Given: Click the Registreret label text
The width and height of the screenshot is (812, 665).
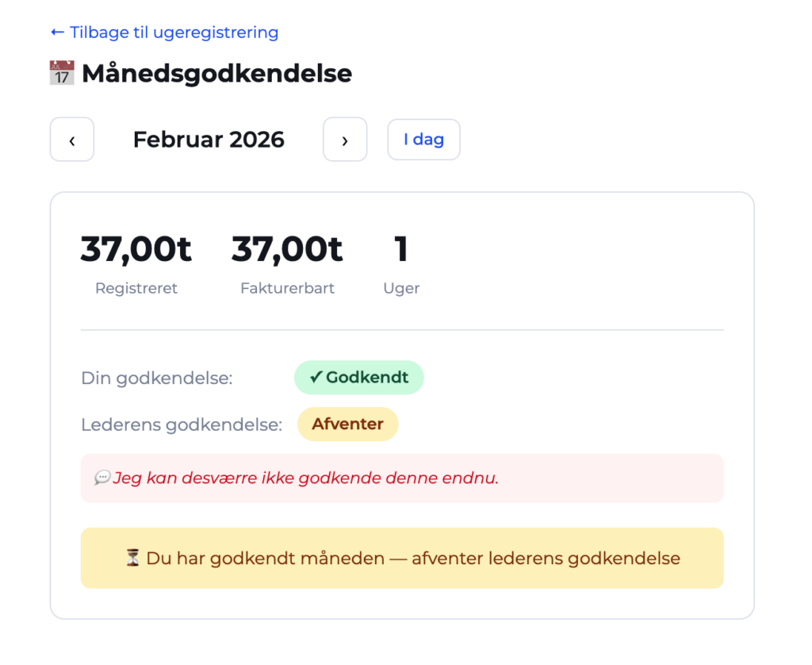Looking at the screenshot, I should click(136, 288).
